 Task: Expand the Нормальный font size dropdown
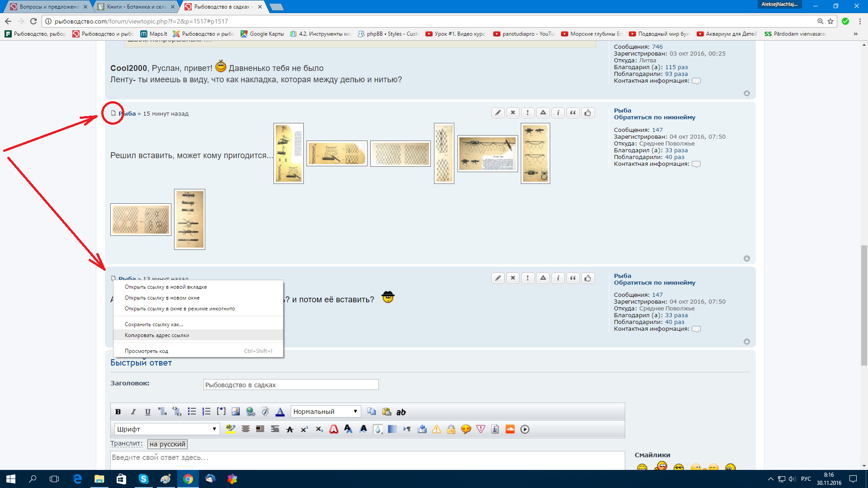pyautogui.click(x=325, y=412)
